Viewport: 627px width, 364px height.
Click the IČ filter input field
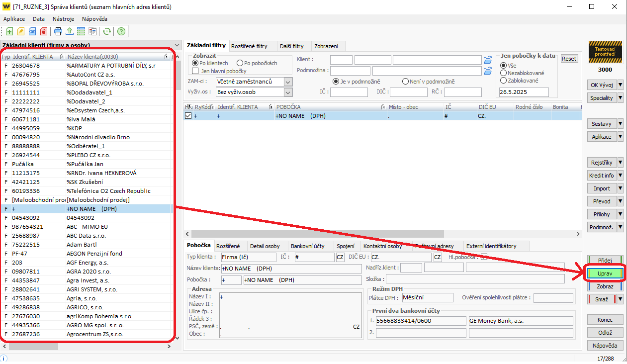pyautogui.click(x=349, y=92)
